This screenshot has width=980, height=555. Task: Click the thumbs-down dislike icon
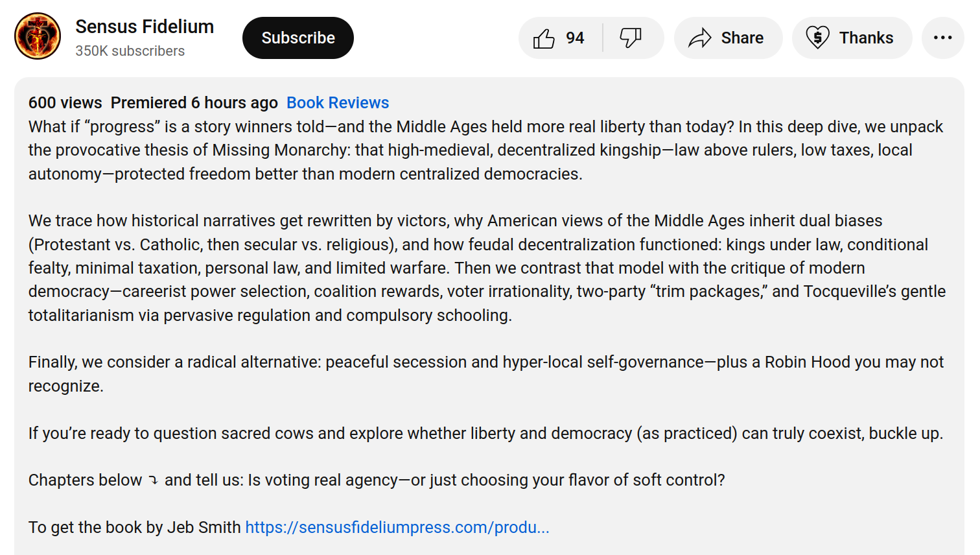click(630, 38)
